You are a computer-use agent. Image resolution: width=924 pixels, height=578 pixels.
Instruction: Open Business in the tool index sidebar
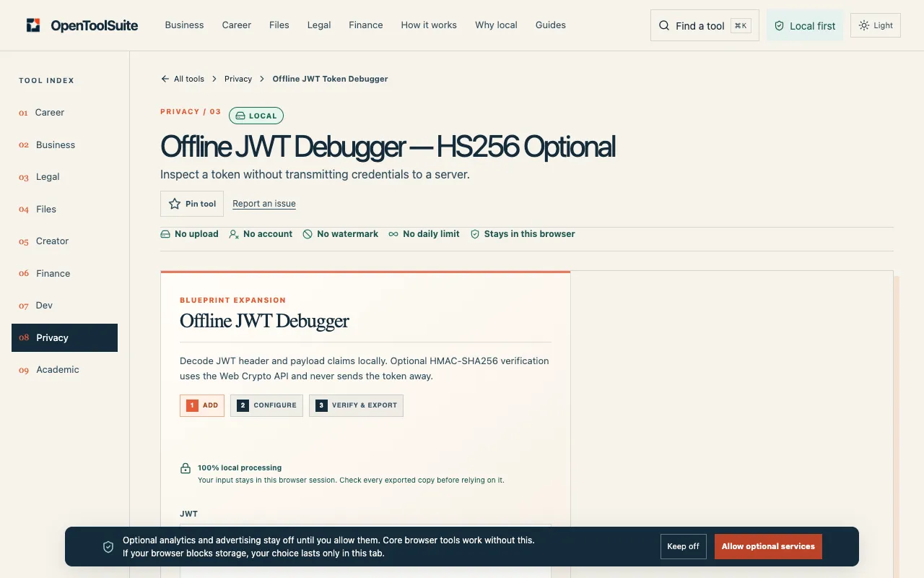[x=64, y=144]
